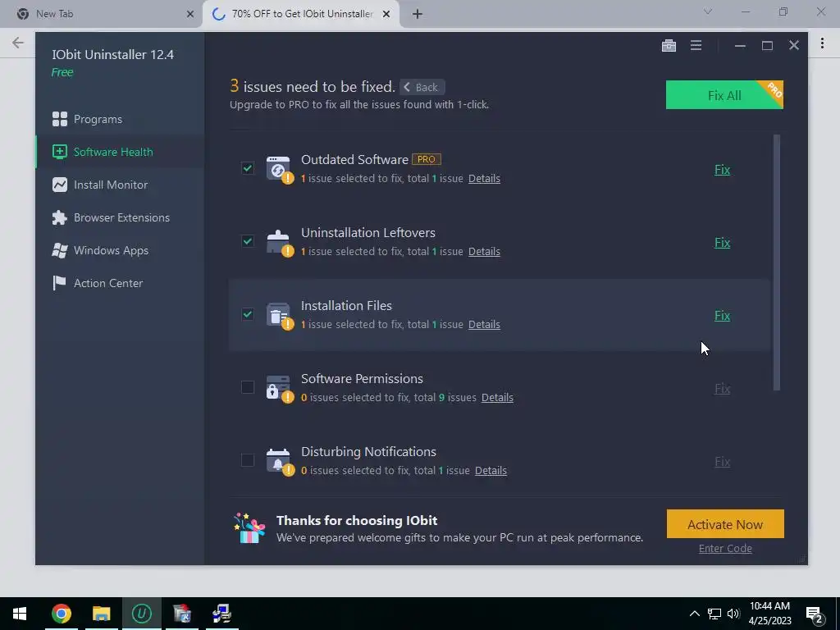
Task: Click IObit Uninstaller taskbar icon
Action: [x=142, y=614]
